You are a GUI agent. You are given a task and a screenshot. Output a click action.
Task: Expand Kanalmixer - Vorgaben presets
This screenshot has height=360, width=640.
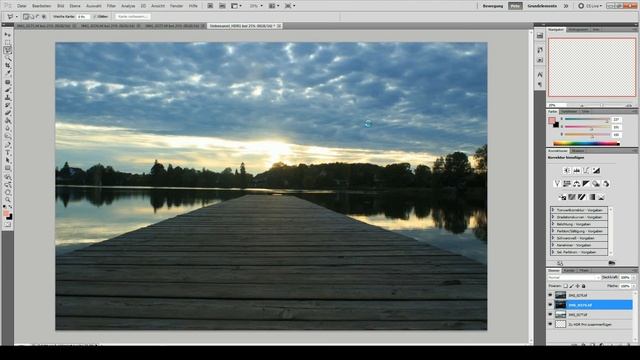[553, 245]
